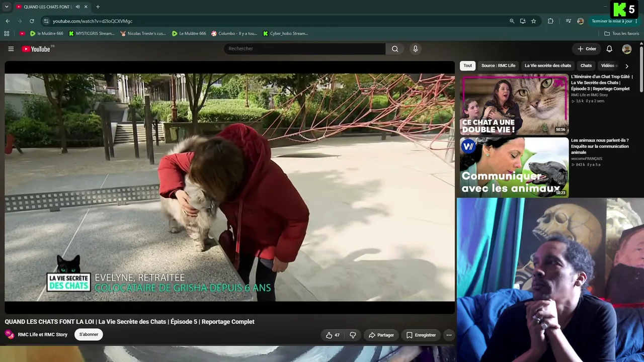Open the Chrome profile avatar
Screen dimensions: 644x362
click(x=581, y=21)
